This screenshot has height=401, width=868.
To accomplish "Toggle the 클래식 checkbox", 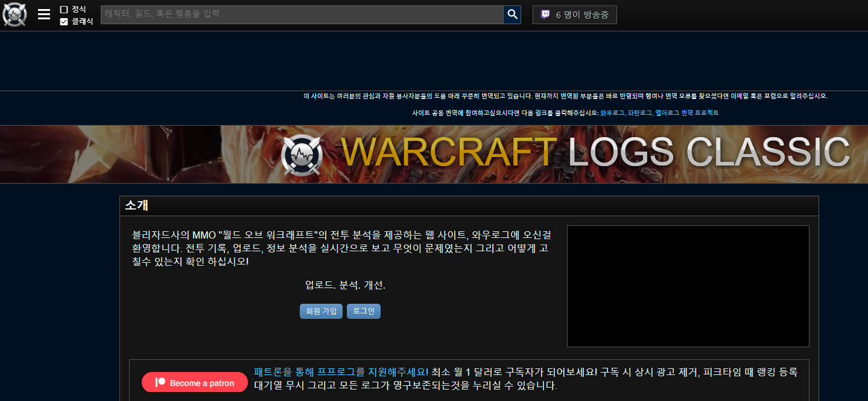I will [64, 22].
